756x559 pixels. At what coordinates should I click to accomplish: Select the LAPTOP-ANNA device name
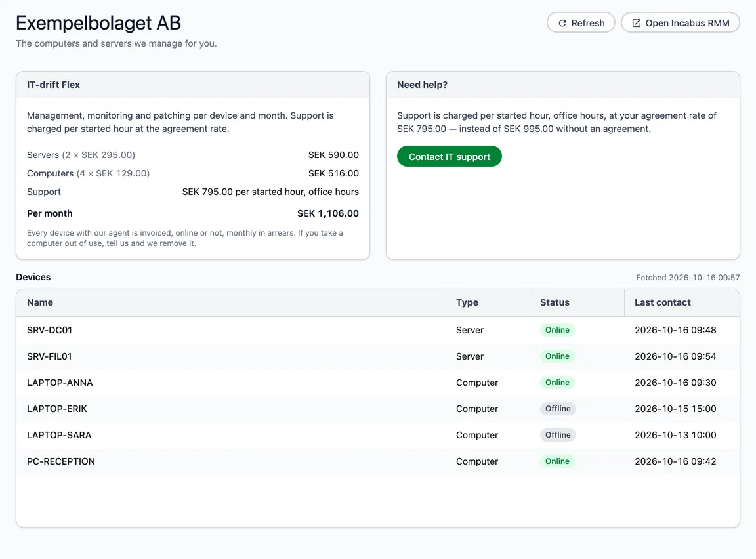tap(60, 383)
